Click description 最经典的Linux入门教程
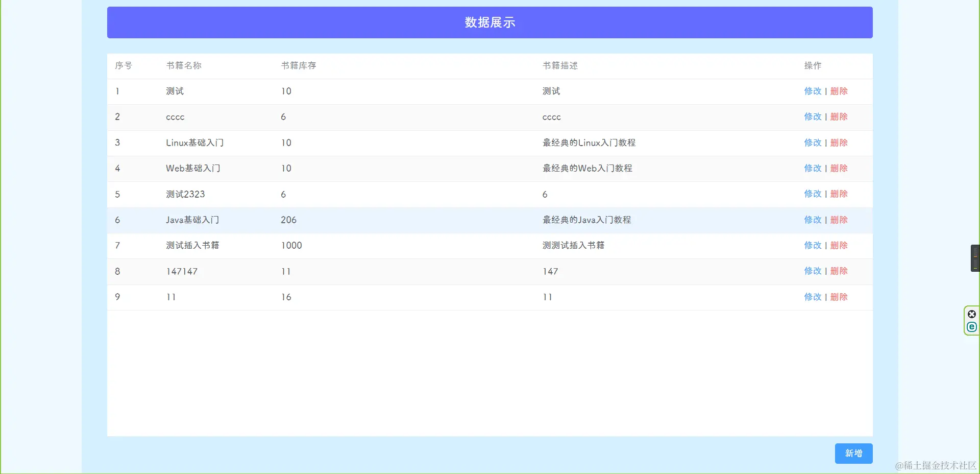This screenshot has height=474, width=980. (589, 143)
